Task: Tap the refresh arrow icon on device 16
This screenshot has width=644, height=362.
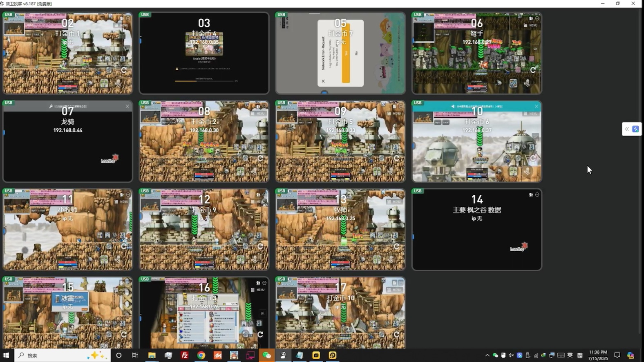Action: [x=260, y=334]
